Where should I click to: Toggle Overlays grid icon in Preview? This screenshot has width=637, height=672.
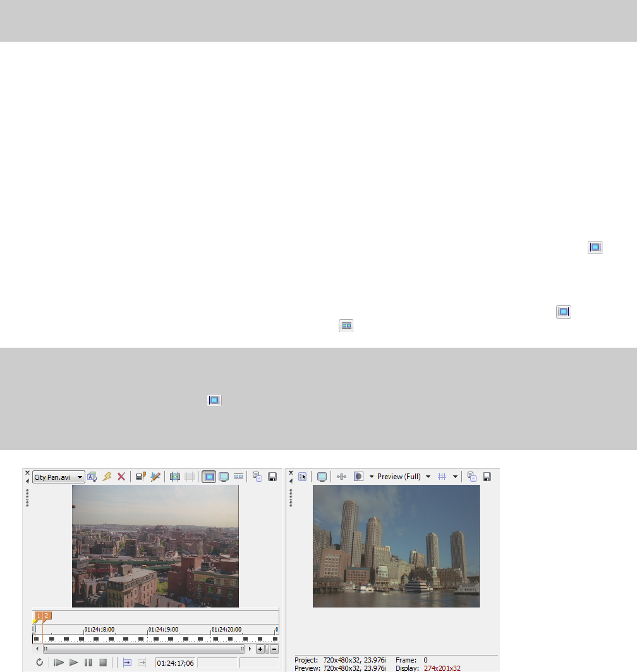pyautogui.click(x=442, y=477)
